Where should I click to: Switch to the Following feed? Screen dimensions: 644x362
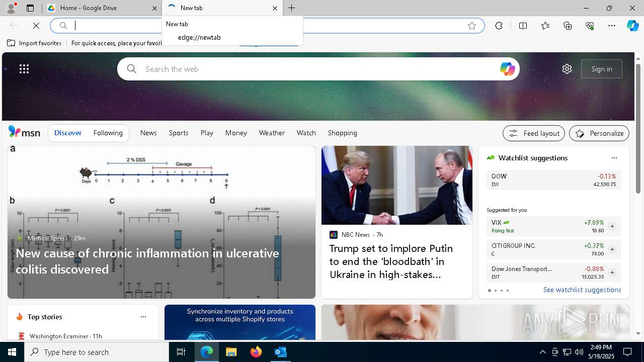(108, 133)
